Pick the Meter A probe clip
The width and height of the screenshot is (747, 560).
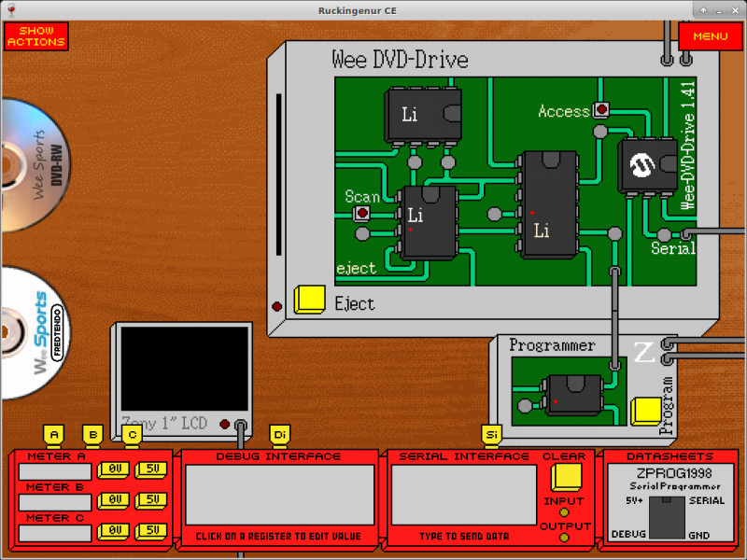coord(54,435)
